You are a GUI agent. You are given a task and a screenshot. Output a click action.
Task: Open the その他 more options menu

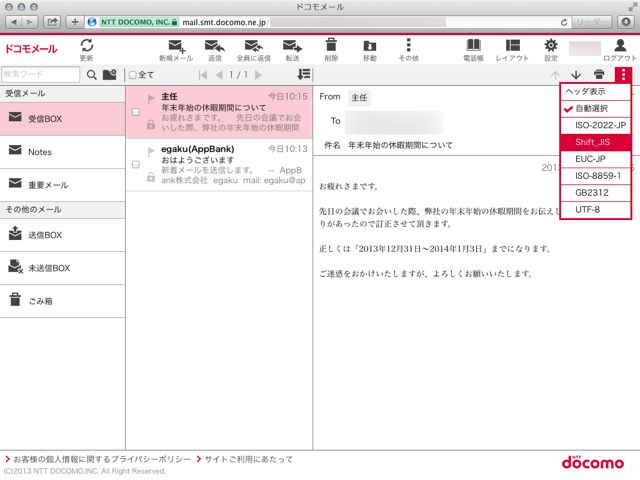point(409,50)
